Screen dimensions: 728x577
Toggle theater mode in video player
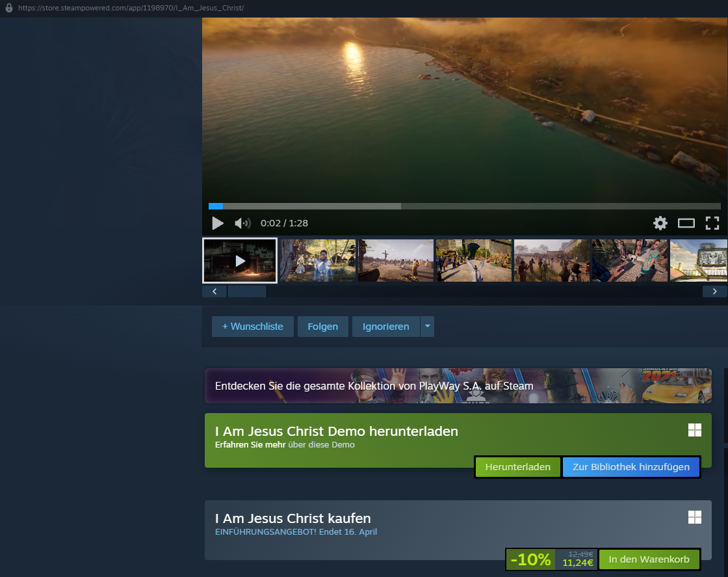(x=686, y=223)
